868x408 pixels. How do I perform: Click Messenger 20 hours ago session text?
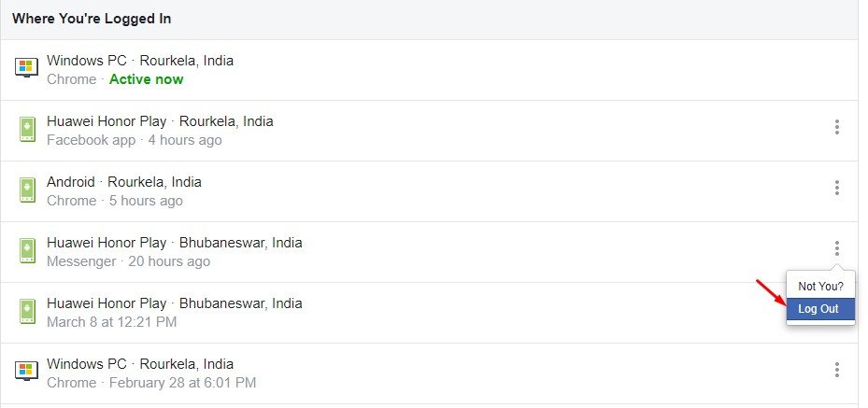128,261
